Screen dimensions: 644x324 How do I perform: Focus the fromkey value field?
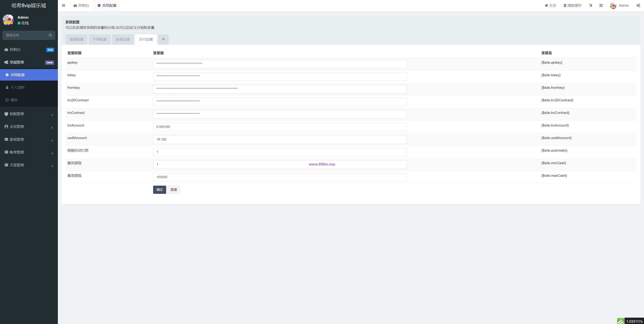click(x=280, y=89)
